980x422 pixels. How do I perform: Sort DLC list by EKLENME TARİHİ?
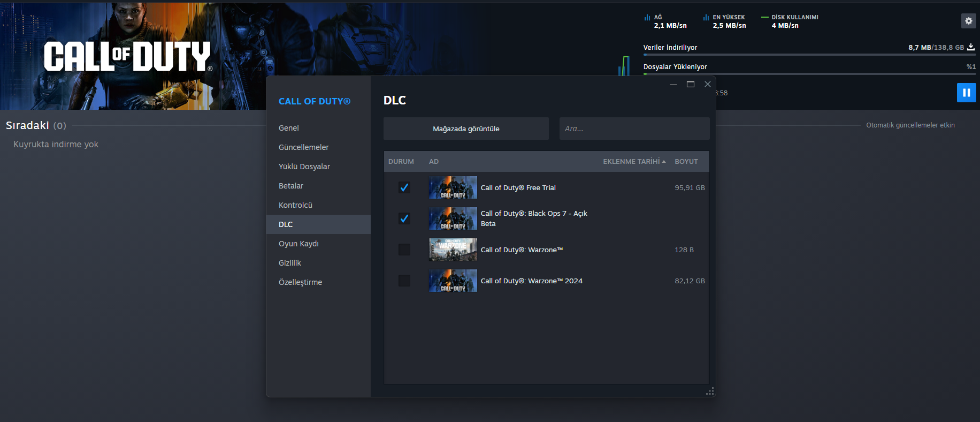tap(634, 161)
